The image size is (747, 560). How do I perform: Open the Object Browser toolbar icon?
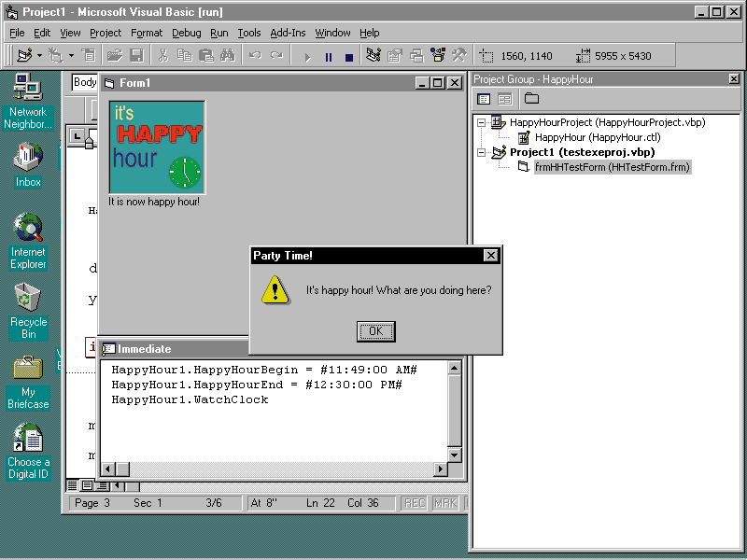[x=437, y=56]
